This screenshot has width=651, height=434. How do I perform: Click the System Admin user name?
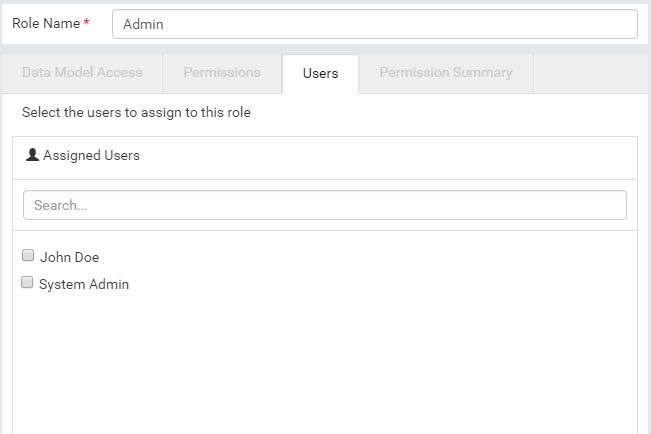[x=84, y=284]
